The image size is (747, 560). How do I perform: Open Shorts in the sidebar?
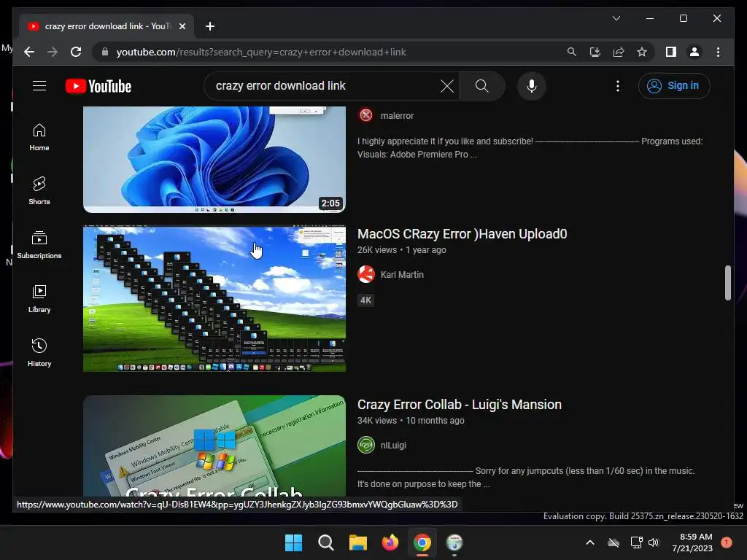pos(39,191)
